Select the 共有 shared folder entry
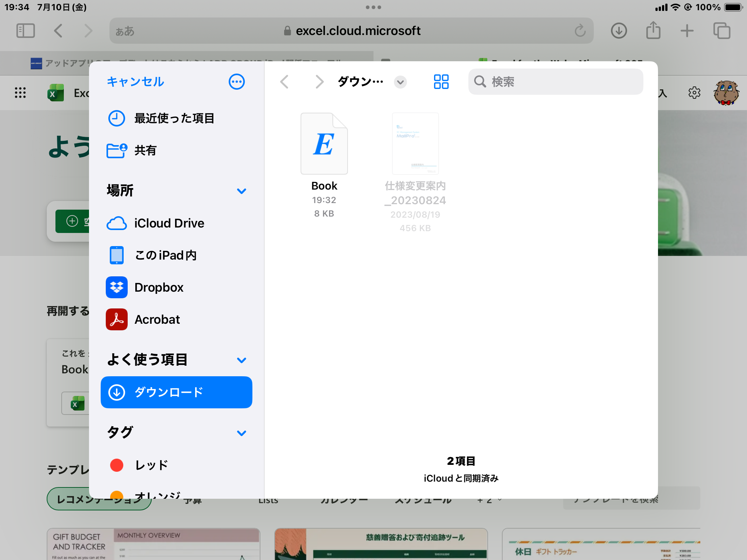The height and width of the screenshot is (560, 747). tap(177, 150)
